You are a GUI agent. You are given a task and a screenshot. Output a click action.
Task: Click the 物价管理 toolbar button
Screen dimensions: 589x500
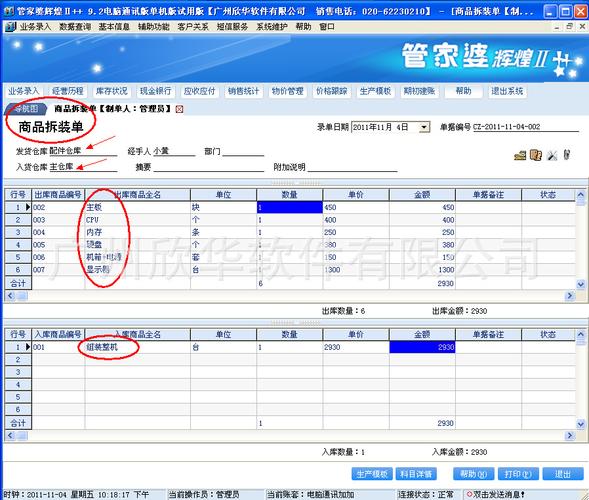point(288,91)
